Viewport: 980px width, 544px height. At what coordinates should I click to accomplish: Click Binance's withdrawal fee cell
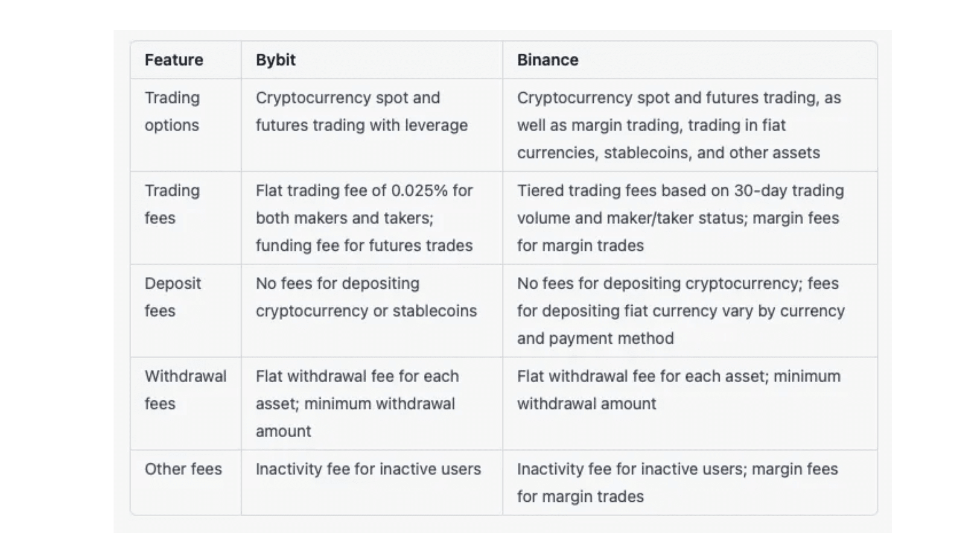point(679,390)
